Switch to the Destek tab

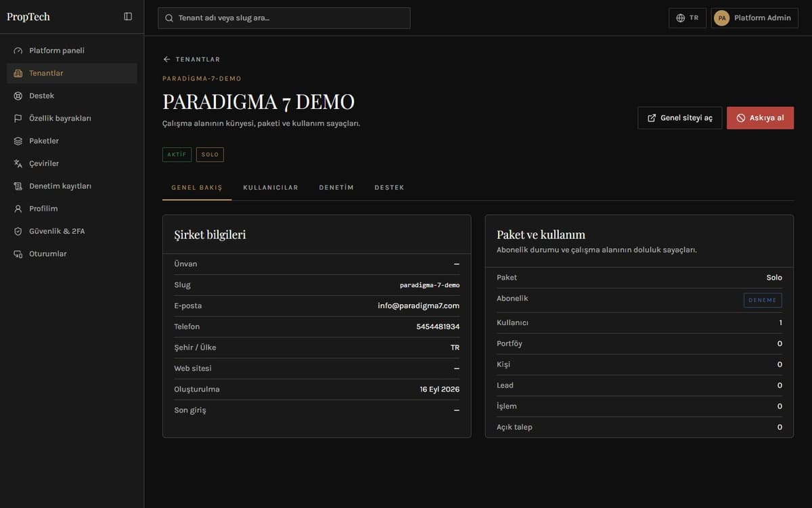[389, 188]
